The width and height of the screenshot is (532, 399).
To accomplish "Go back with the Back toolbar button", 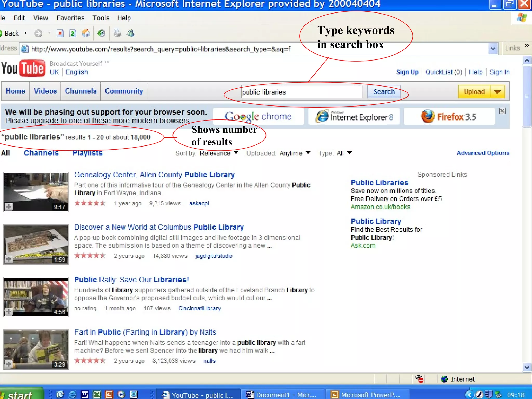I will (x=10, y=33).
